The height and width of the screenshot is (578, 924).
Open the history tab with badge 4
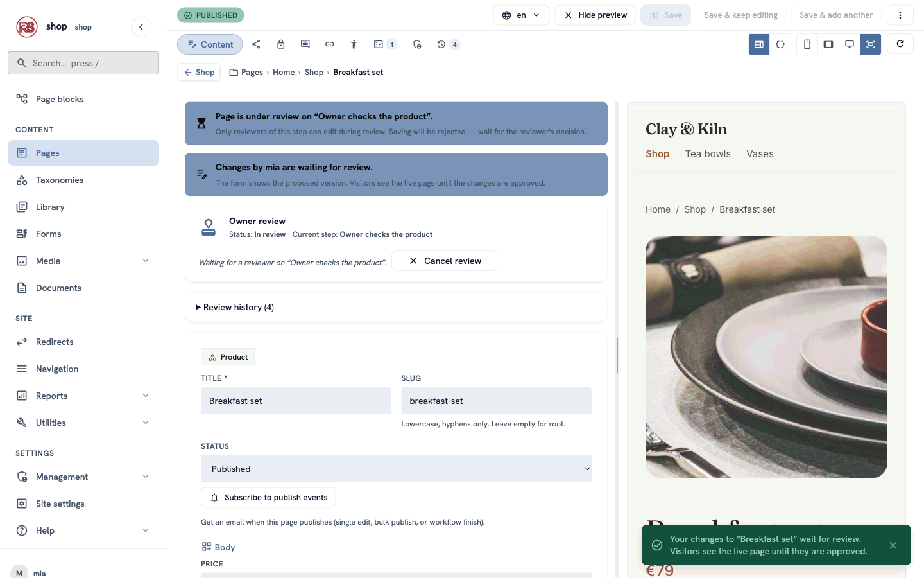pyautogui.click(x=448, y=44)
